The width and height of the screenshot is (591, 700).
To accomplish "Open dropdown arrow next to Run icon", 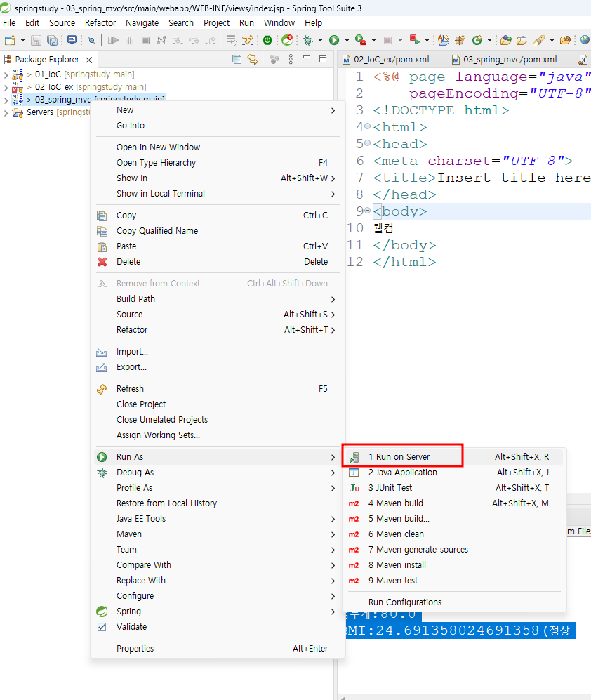I will pyautogui.click(x=346, y=40).
